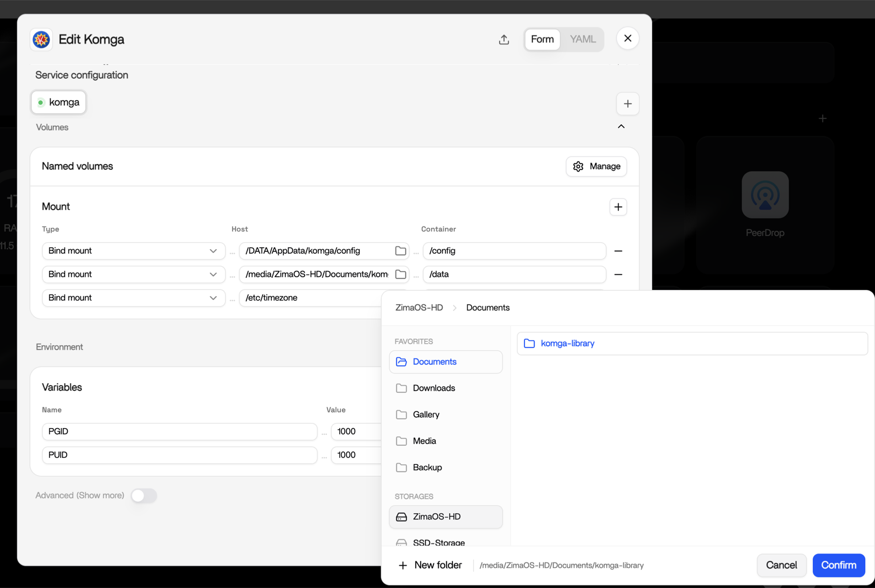Click ZimaOS-HD in the breadcrumb path
This screenshot has height=588, width=875.
419,308
